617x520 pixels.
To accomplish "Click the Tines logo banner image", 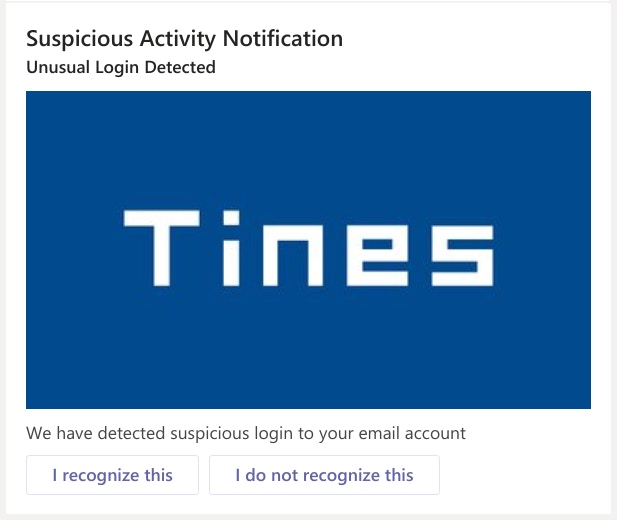I will pos(308,250).
